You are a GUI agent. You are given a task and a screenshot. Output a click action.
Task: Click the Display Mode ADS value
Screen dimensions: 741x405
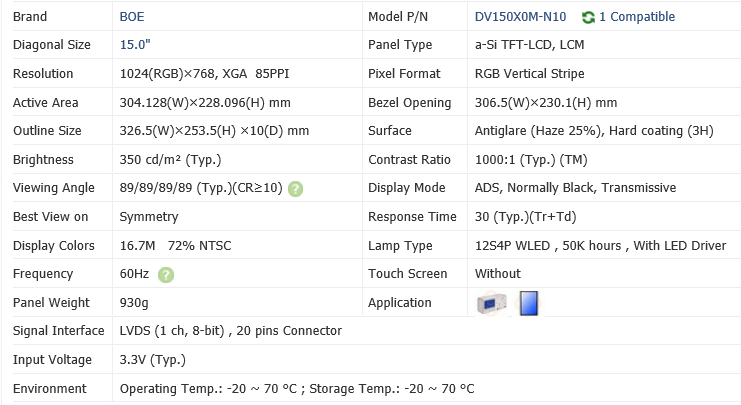575,188
